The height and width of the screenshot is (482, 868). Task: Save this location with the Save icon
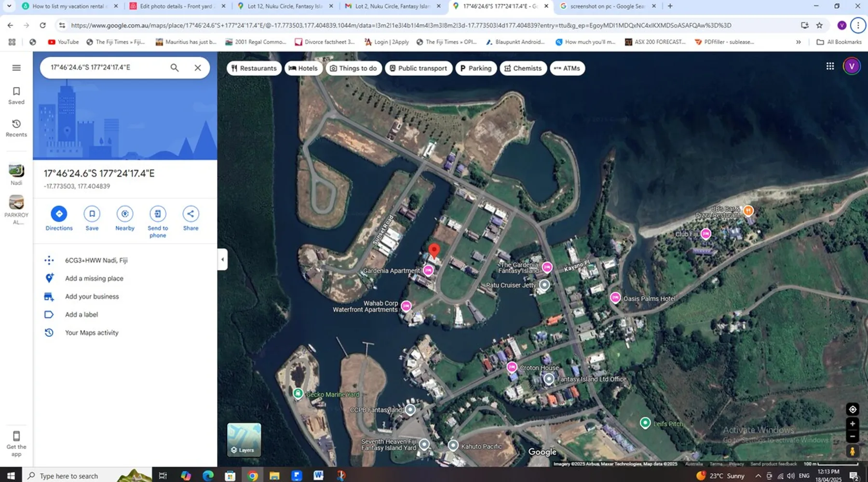(x=92, y=214)
